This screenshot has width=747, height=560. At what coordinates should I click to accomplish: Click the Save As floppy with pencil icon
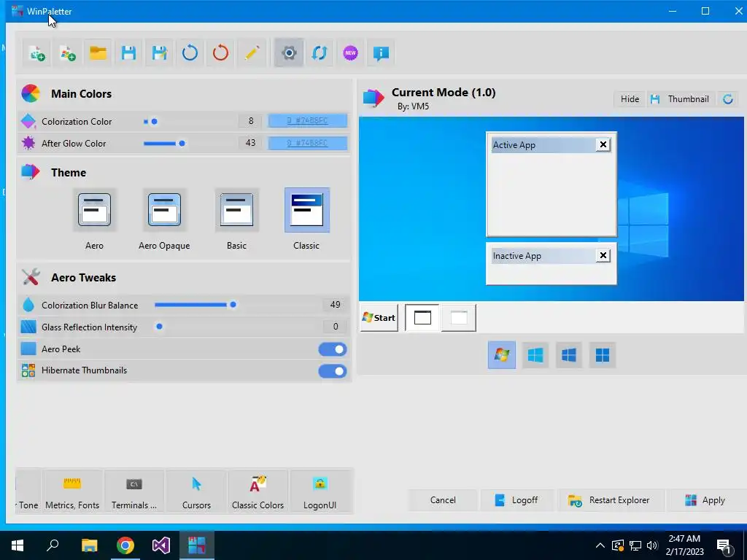click(159, 52)
